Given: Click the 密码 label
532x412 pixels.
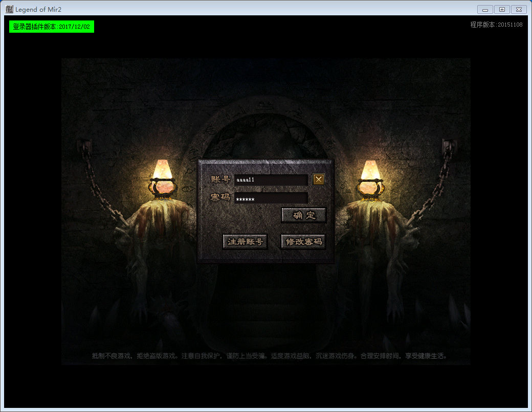Looking at the screenshot, I should 220,197.
